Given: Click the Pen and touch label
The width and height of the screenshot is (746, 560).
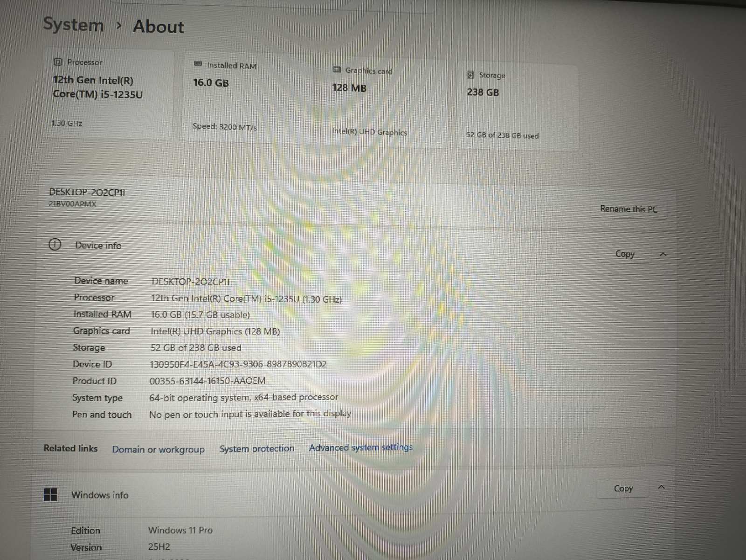Looking at the screenshot, I should click(102, 415).
